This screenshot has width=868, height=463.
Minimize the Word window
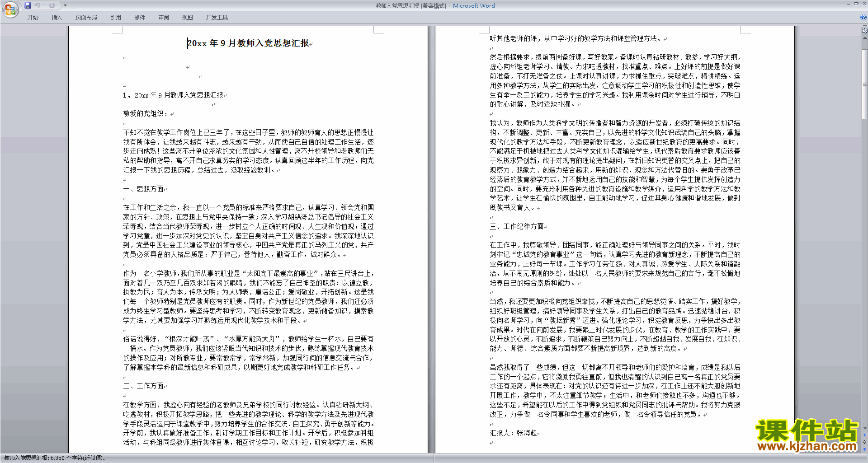pyautogui.click(x=848, y=4)
